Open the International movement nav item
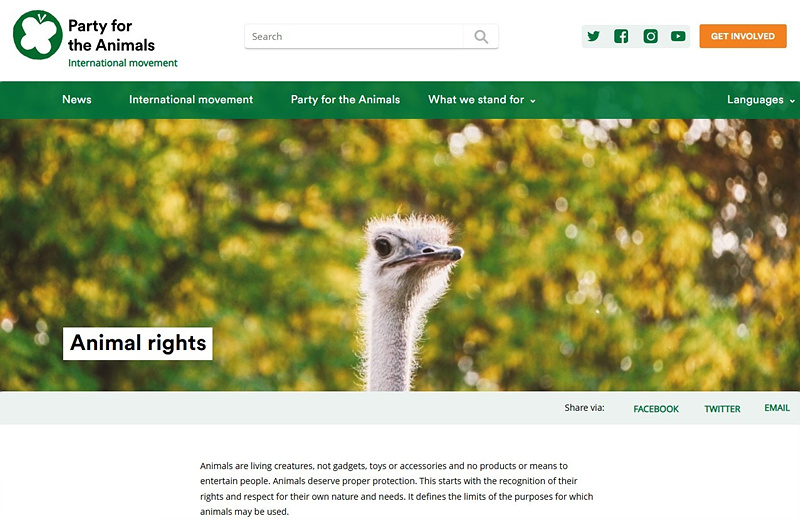The width and height of the screenshot is (800, 520). [x=191, y=100]
